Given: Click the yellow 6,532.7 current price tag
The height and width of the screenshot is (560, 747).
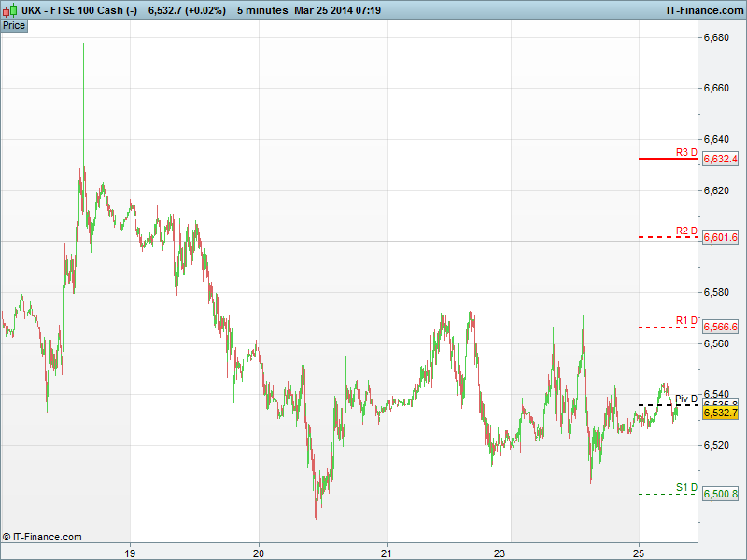Looking at the screenshot, I should tap(720, 413).
